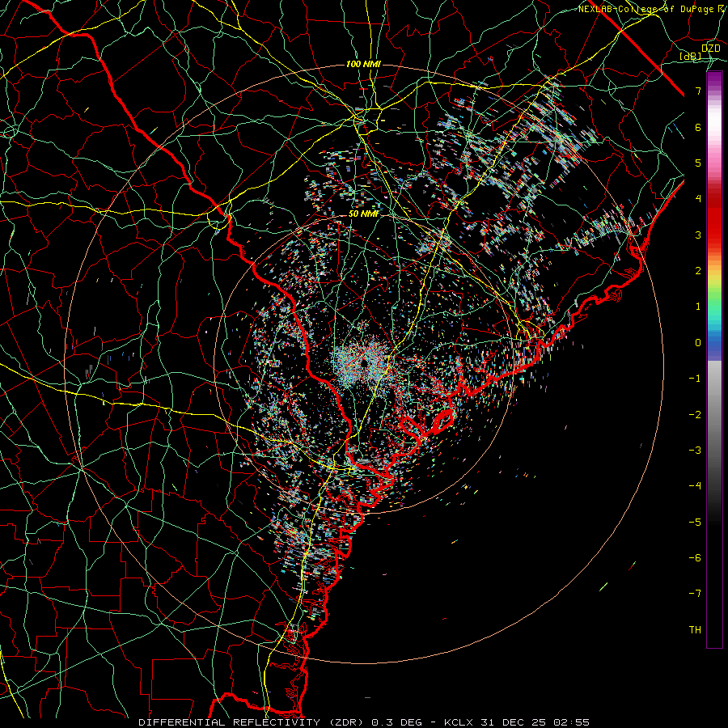
Task: Click the -1 dB value on color scale
Action: pos(695,379)
